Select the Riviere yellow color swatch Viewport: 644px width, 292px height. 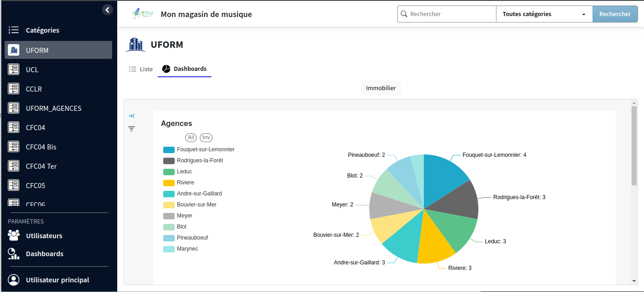pyautogui.click(x=168, y=182)
